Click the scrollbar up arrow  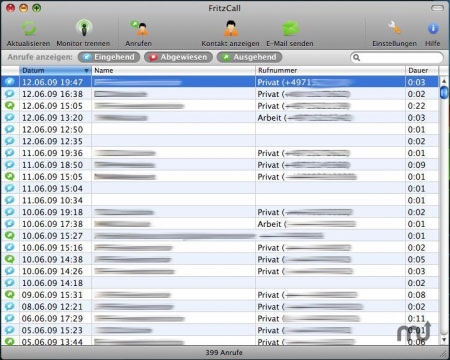click(444, 81)
